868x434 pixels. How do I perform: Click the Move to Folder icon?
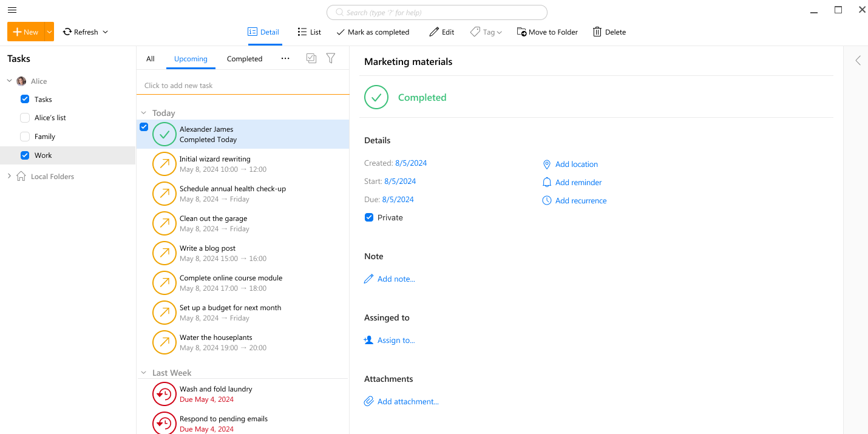[521, 32]
